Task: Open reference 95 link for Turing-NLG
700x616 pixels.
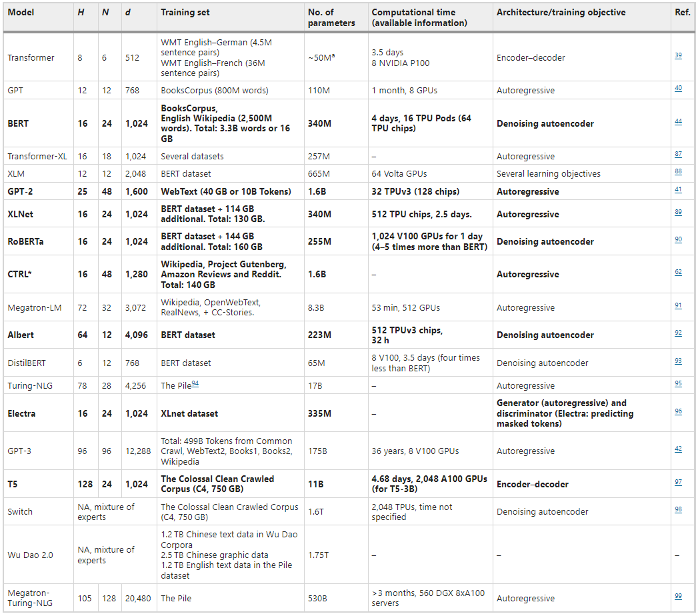Action: pyautogui.click(x=678, y=383)
